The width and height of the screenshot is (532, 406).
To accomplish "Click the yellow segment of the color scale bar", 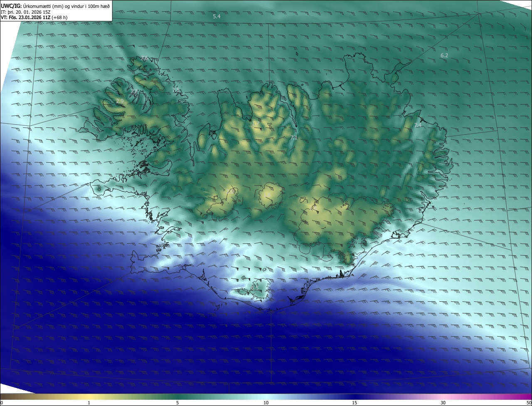I will click(x=89, y=396).
